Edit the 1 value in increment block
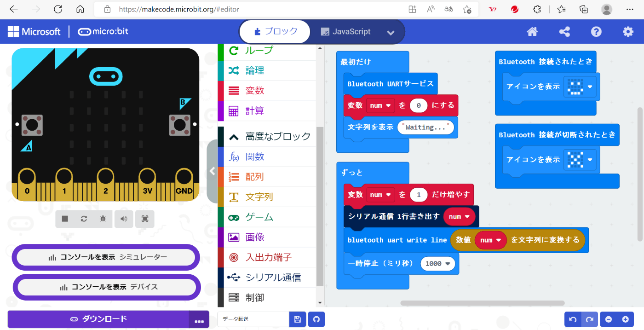The height and width of the screenshot is (330, 644). (419, 195)
